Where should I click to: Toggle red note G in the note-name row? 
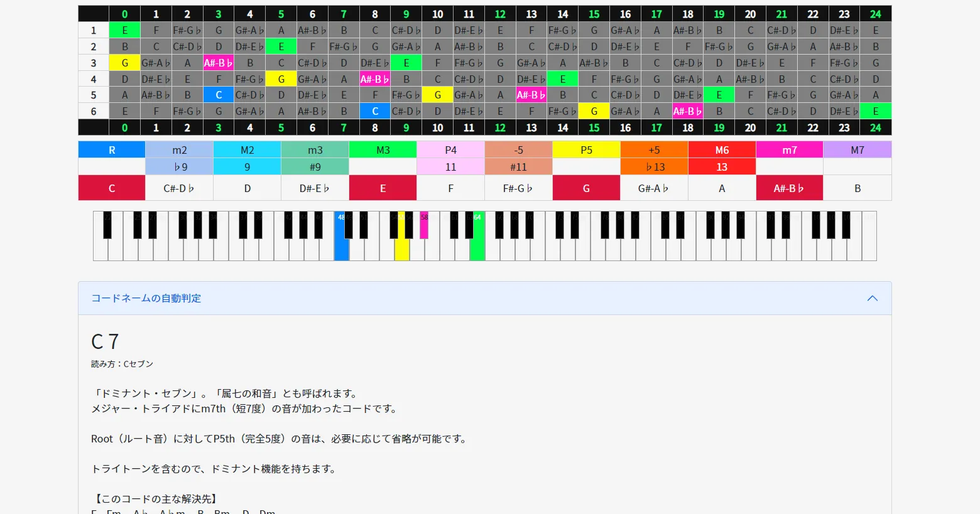587,188
